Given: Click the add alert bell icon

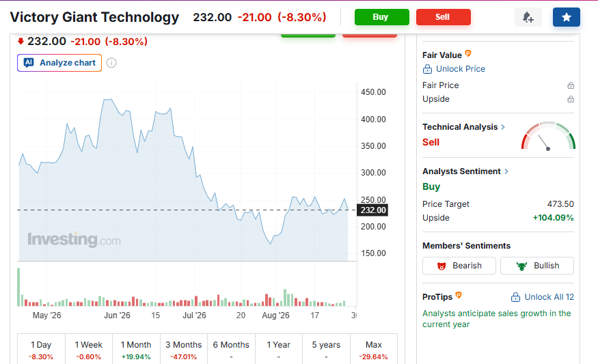Looking at the screenshot, I should pyautogui.click(x=528, y=17).
